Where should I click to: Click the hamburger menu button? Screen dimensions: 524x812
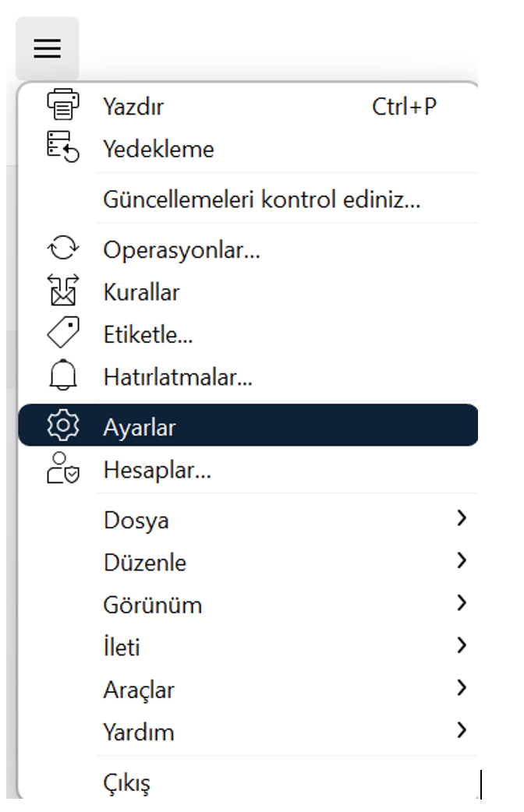(47, 48)
